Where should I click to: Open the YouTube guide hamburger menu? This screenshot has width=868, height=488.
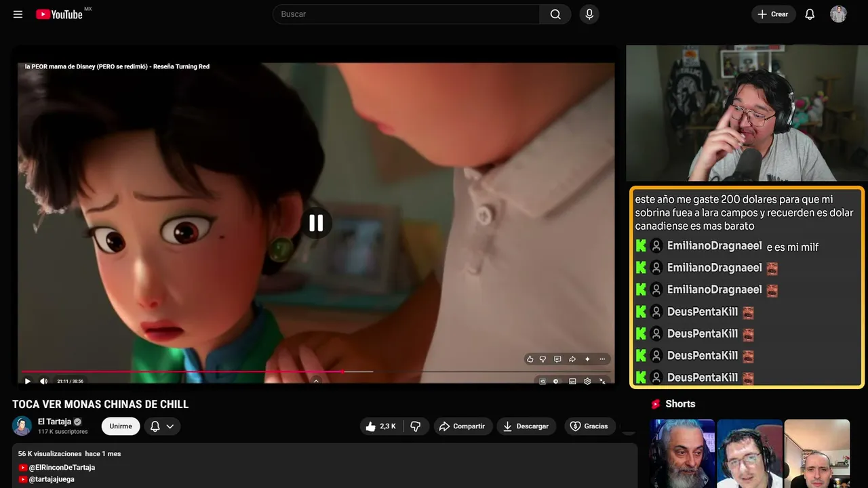click(18, 14)
